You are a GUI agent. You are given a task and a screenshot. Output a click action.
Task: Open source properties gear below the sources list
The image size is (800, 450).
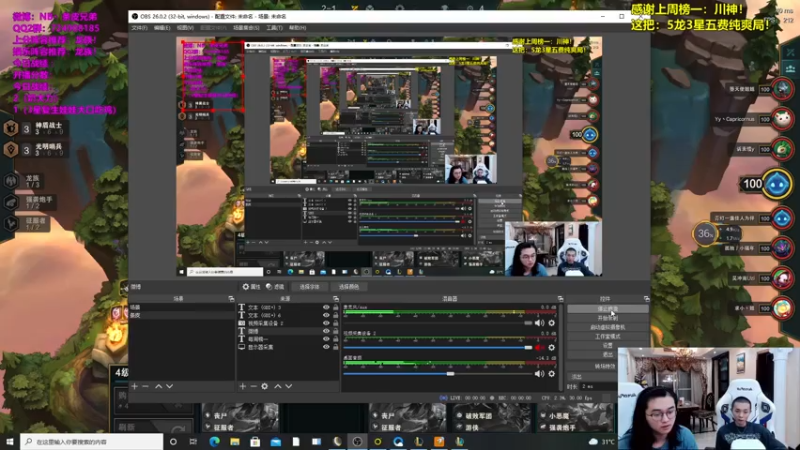click(264, 386)
